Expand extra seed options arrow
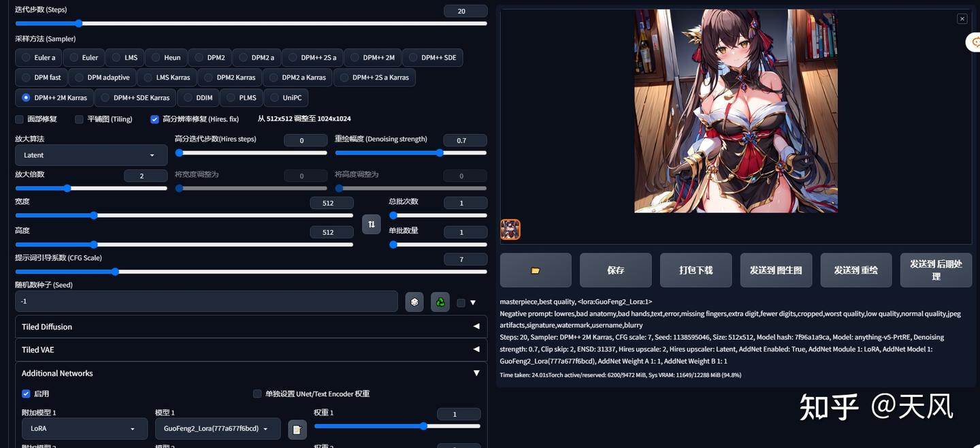This screenshot has height=448, width=980. coord(473,303)
